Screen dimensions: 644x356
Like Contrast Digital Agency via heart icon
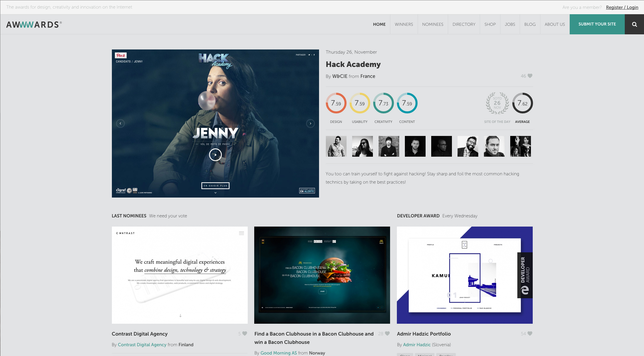point(245,333)
